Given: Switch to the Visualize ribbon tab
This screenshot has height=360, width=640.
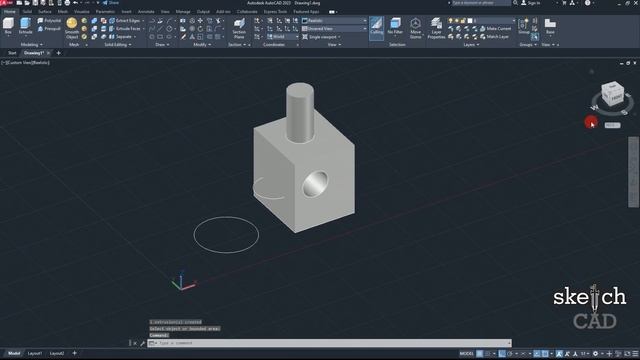Looking at the screenshot, I should [x=82, y=12].
